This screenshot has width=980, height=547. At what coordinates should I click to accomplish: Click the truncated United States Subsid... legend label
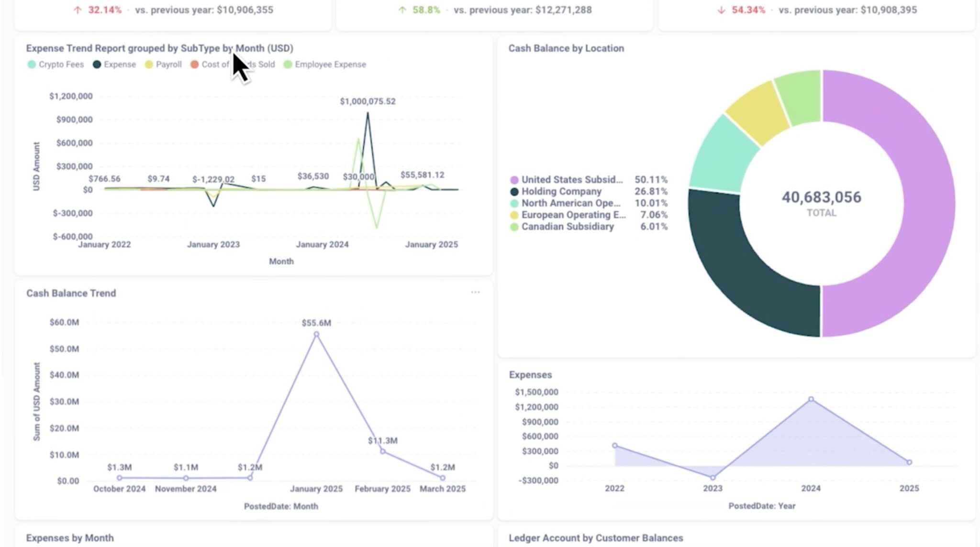point(572,180)
